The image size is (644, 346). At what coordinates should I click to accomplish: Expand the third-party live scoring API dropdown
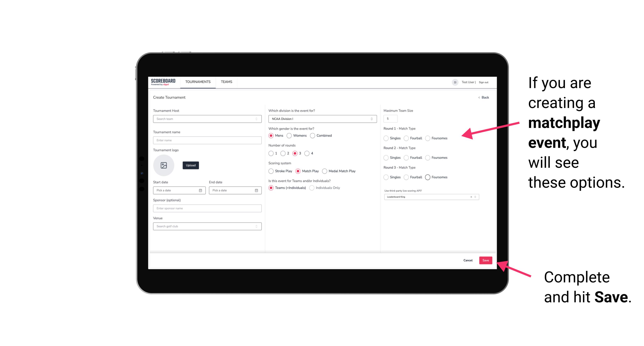[x=474, y=197]
